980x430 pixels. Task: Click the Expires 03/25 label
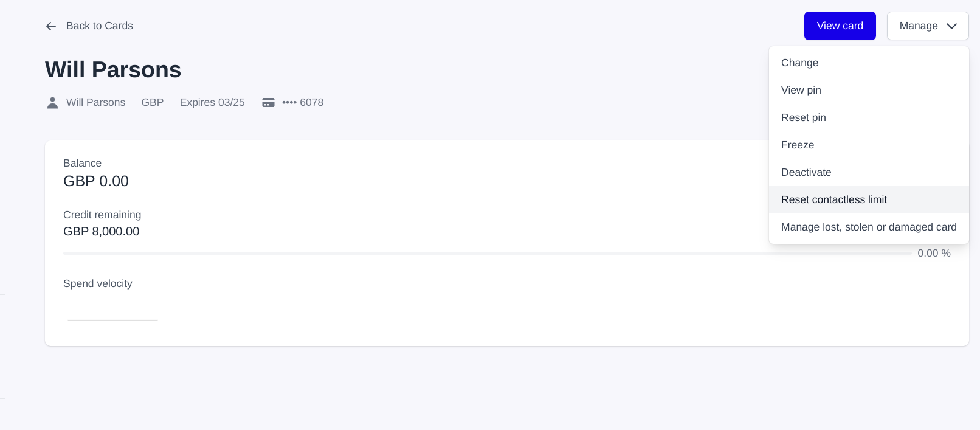point(212,103)
